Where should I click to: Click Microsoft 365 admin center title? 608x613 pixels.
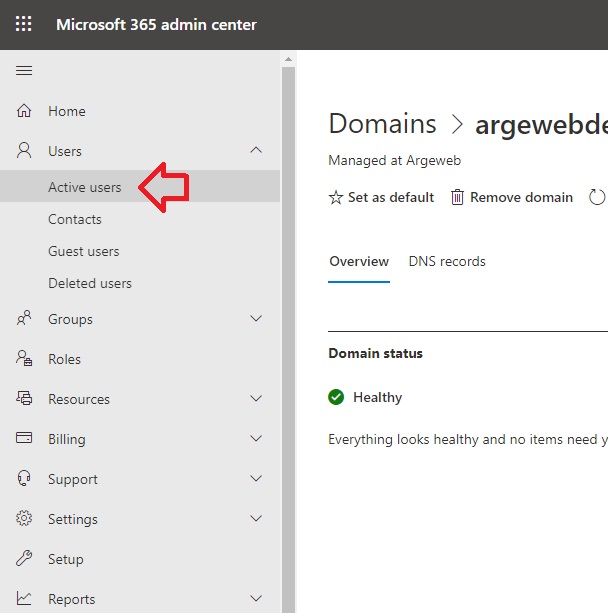click(x=156, y=25)
